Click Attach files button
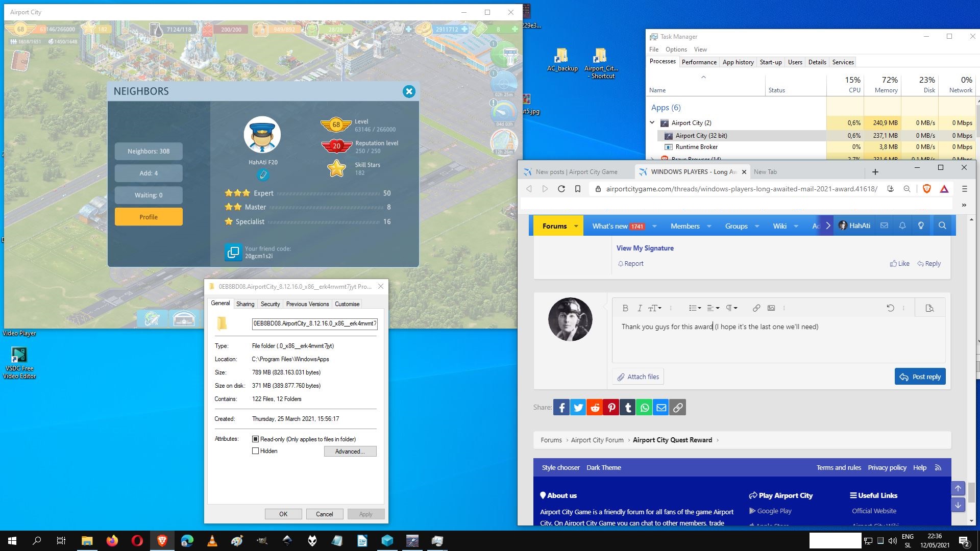This screenshot has width=980, height=551. (x=638, y=377)
